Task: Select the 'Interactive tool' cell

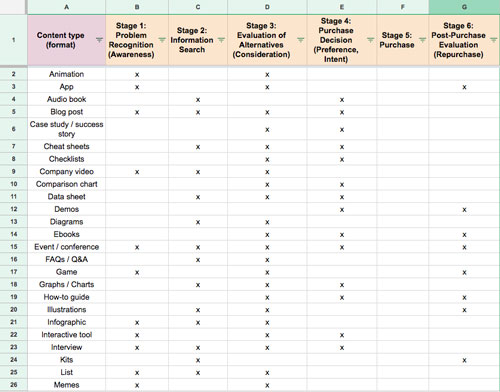Action: point(66,335)
